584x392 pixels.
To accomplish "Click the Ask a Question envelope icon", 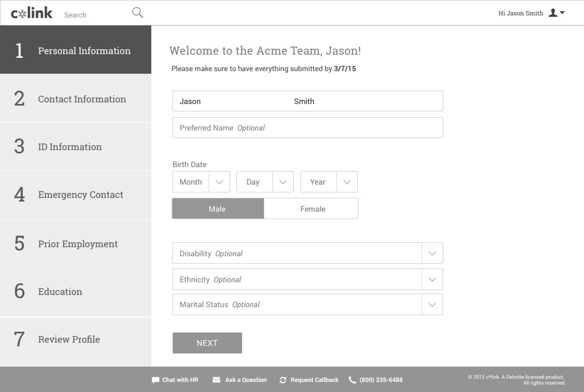I will point(217,380).
